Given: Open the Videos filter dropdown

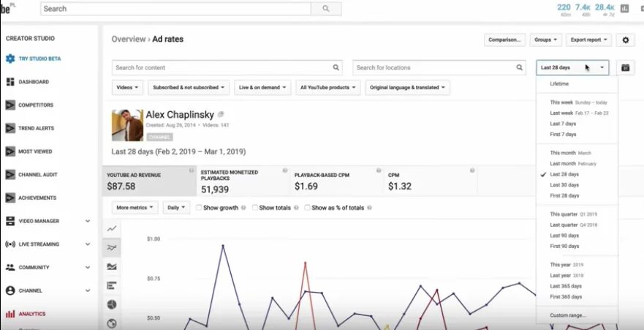Looking at the screenshot, I should [x=127, y=88].
